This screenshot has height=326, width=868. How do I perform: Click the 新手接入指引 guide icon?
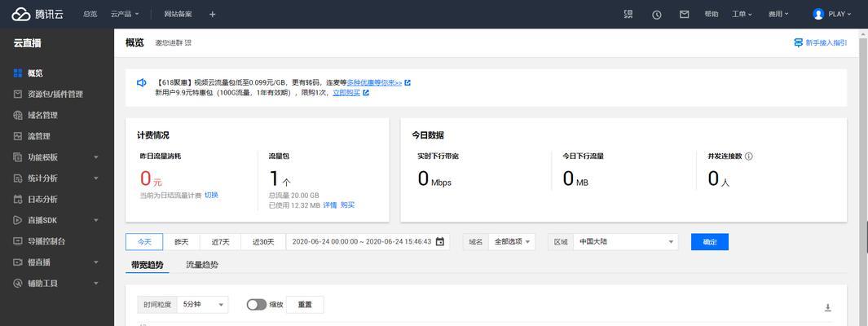coord(798,42)
